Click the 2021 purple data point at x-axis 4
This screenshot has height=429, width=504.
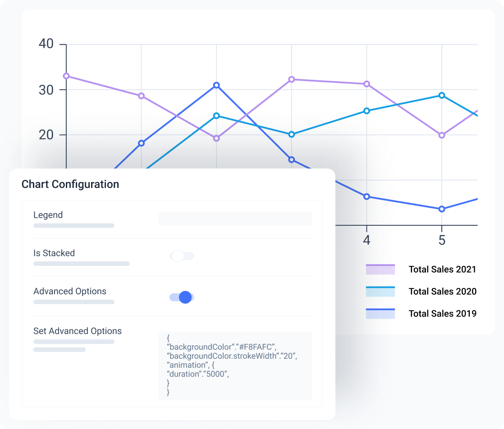[367, 84]
